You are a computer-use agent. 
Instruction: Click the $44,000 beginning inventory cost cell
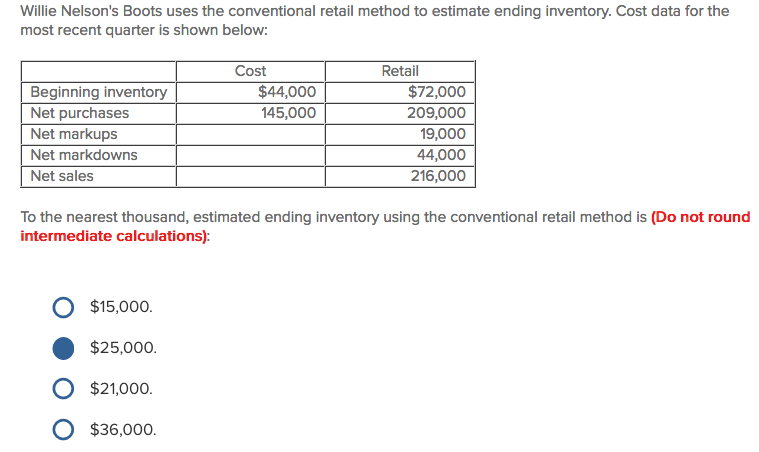287,92
